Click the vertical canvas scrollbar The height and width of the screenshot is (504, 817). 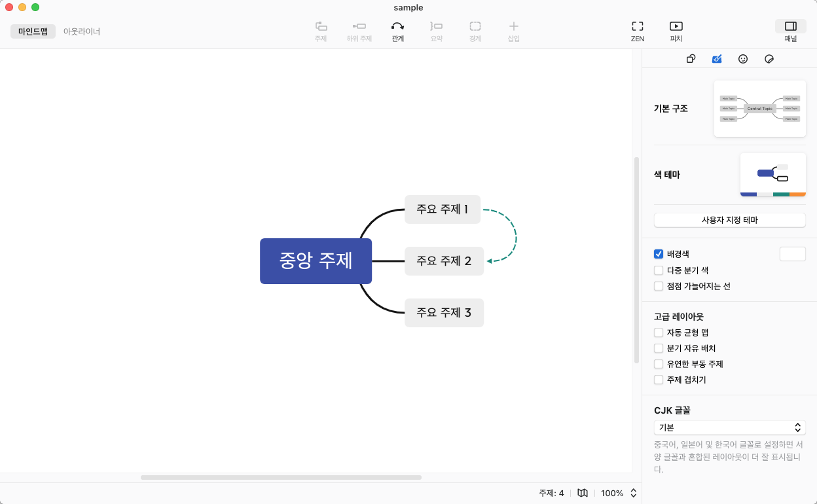(636, 260)
